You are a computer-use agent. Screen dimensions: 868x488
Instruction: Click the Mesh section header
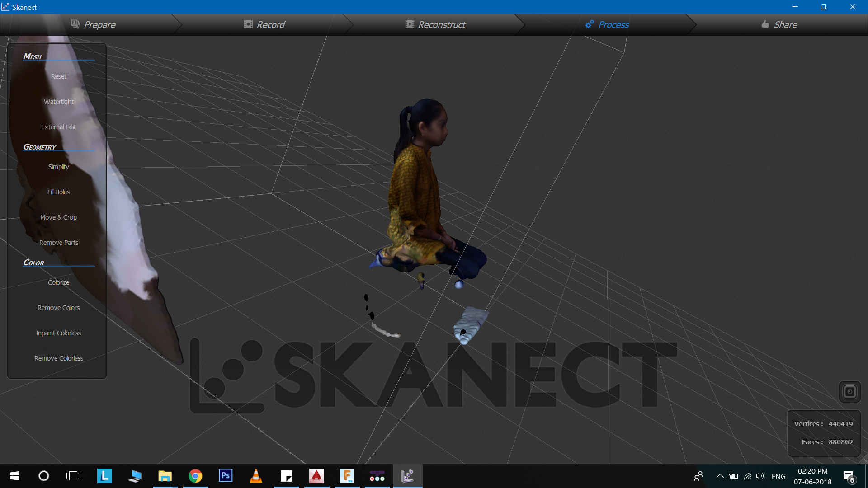(x=33, y=56)
